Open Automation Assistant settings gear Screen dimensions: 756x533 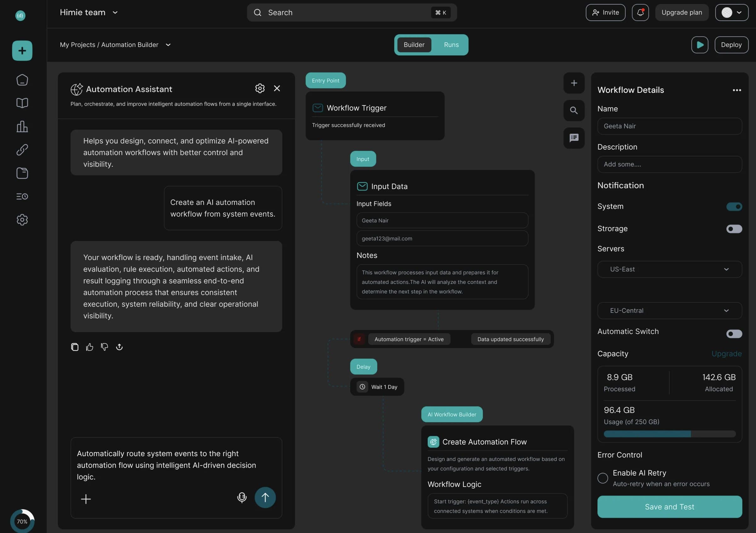coord(260,88)
